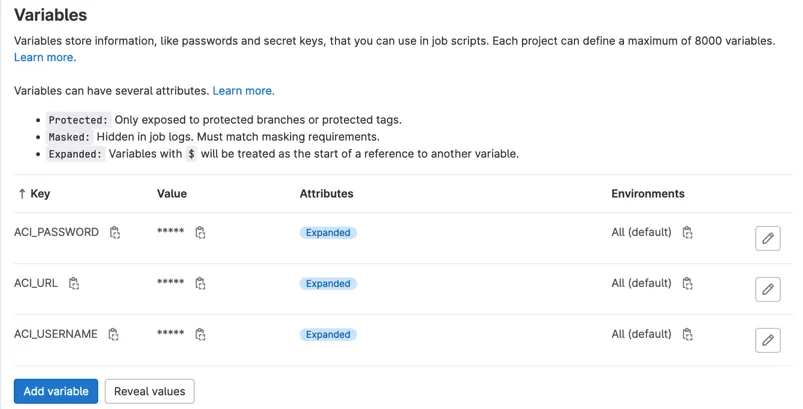Screen dimensions: 803x409
Task: Open Learn more link about variable attributes
Action: [243, 91]
